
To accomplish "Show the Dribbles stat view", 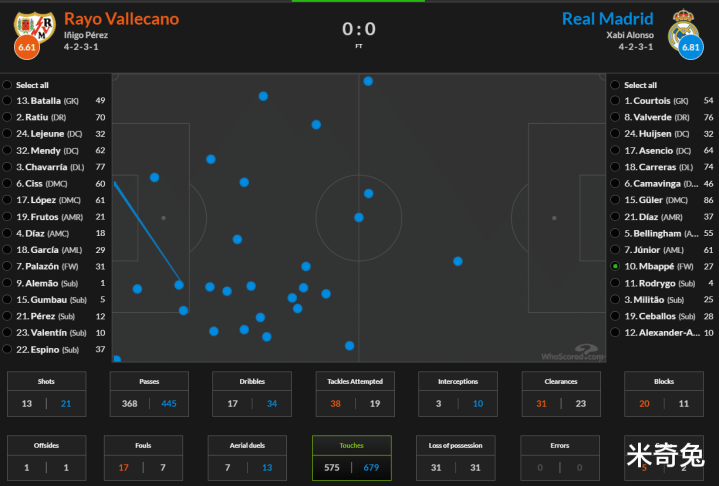I will pyautogui.click(x=252, y=393).
